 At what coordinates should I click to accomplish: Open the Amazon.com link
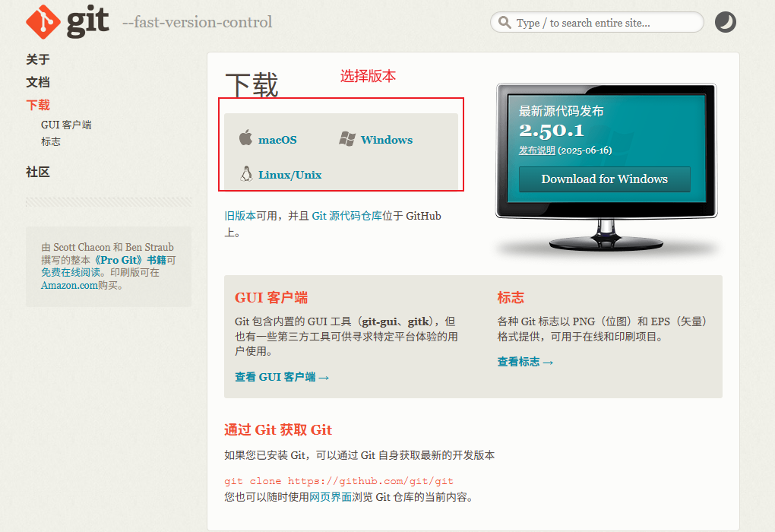[69, 285]
